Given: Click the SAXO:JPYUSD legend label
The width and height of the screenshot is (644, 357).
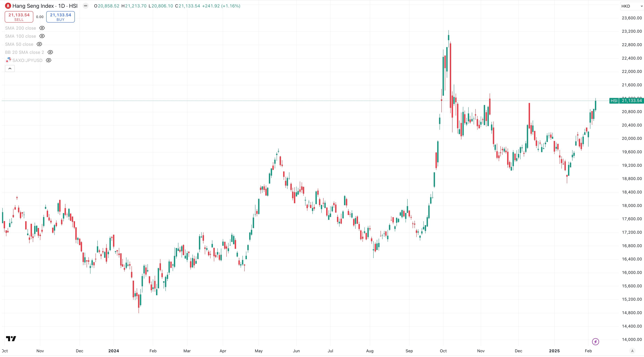Looking at the screenshot, I should [x=28, y=60].
